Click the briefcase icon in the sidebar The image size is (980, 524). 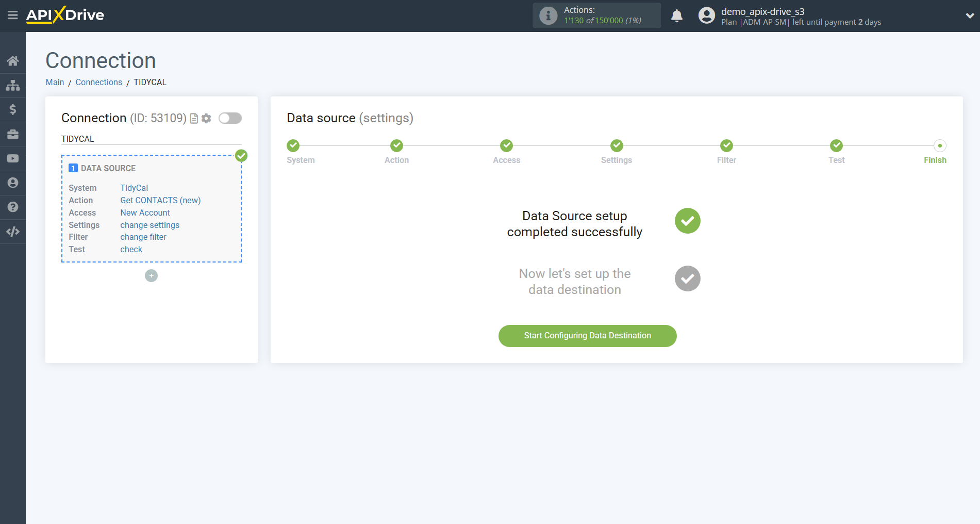13,134
